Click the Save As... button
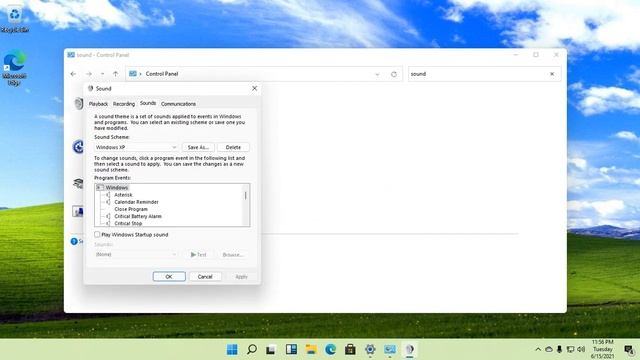Image resolution: width=640 pixels, height=360 pixels. [198, 147]
